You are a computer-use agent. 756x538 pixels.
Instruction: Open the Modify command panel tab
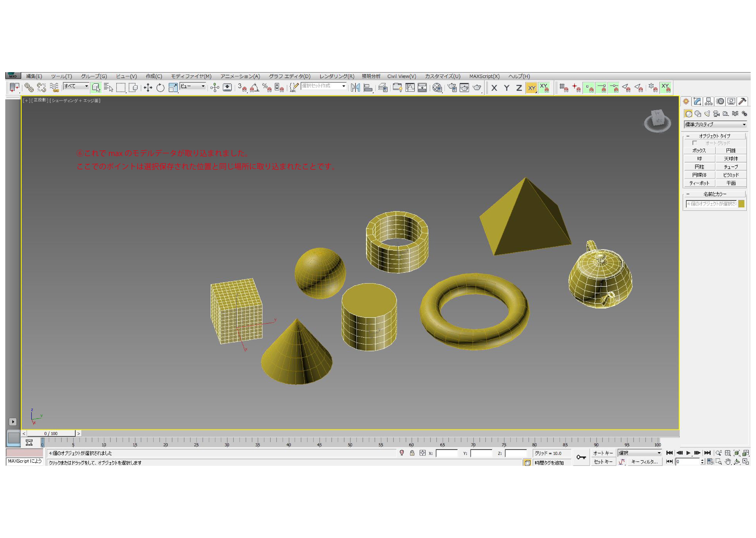[697, 101]
